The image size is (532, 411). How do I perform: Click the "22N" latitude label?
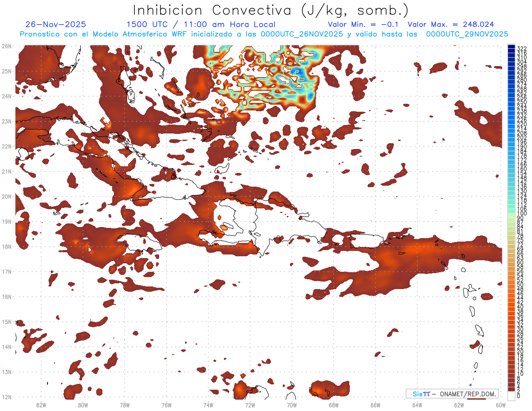[7, 146]
